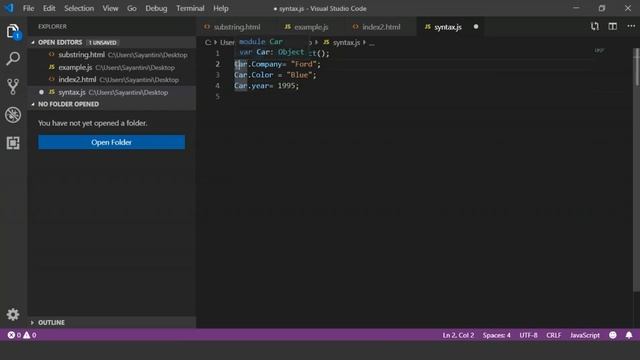Click the Open Changes compare icon
Image resolution: width=640 pixels, height=360 pixels.
click(595, 27)
